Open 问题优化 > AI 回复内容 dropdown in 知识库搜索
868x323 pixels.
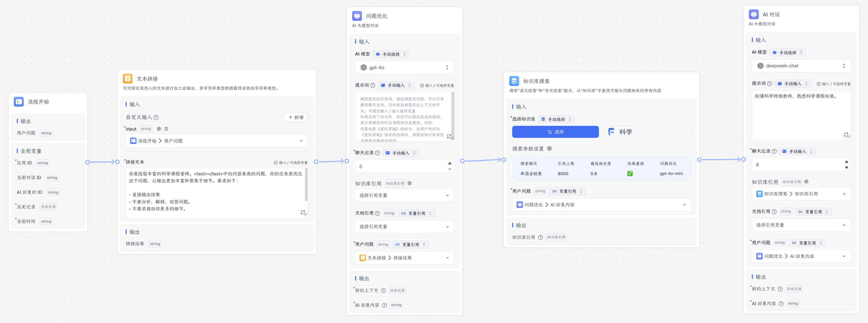tap(601, 205)
